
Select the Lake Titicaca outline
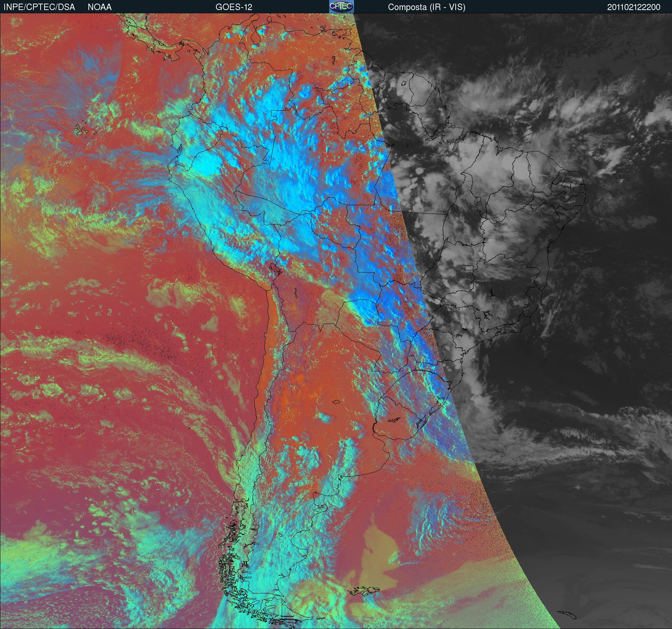pyautogui.click(x=275, y=268)
